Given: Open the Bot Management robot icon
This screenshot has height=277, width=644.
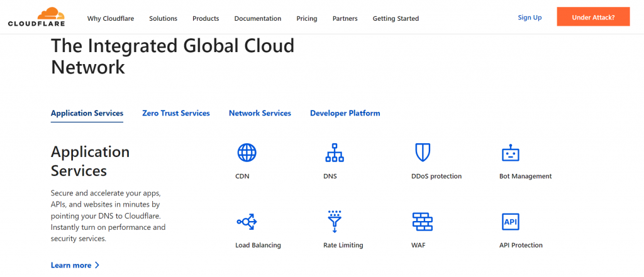Looking at the screenshot, I should 510,153.
